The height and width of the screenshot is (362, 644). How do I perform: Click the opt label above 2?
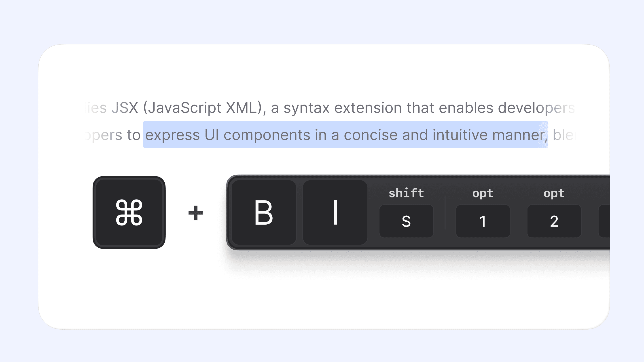554,194
